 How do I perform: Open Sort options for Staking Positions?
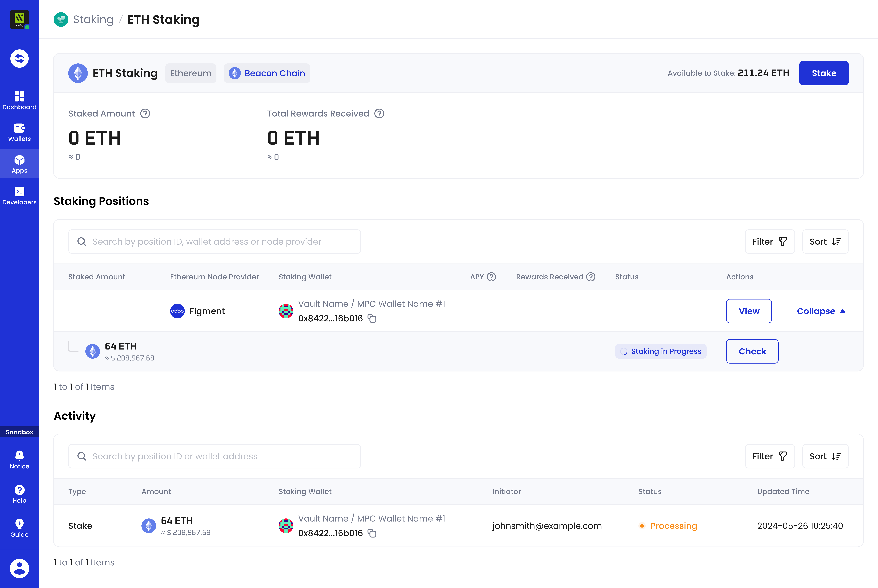(825, 242)
